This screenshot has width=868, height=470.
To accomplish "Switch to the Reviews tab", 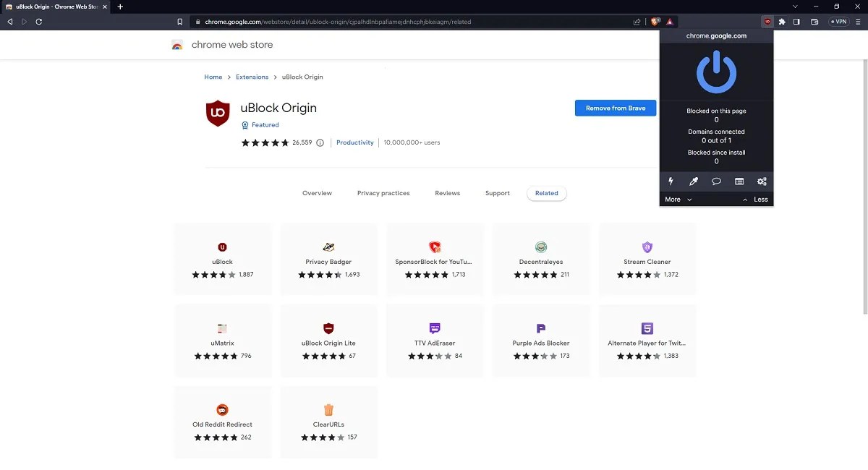I will [x=447, y=193].
